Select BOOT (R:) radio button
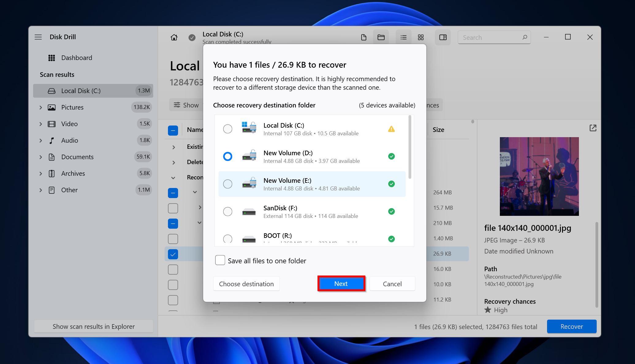Screen dimensions: 635x364 [228, 238]
